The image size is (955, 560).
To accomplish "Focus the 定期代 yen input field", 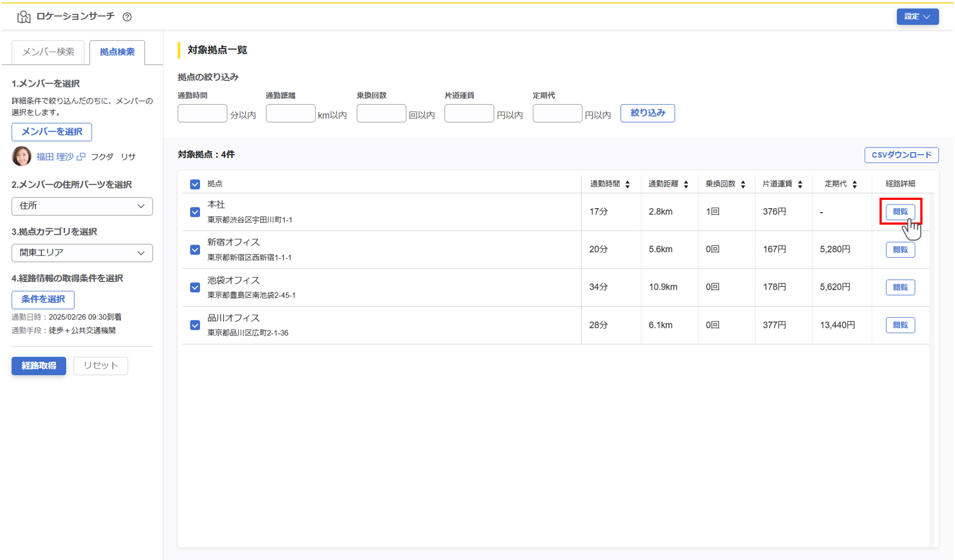I will (557, 113).
